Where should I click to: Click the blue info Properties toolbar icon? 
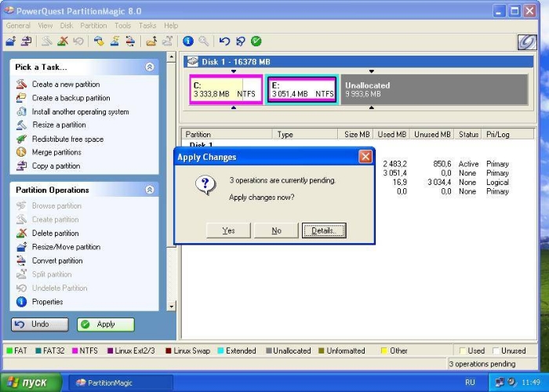click(188, 42)
